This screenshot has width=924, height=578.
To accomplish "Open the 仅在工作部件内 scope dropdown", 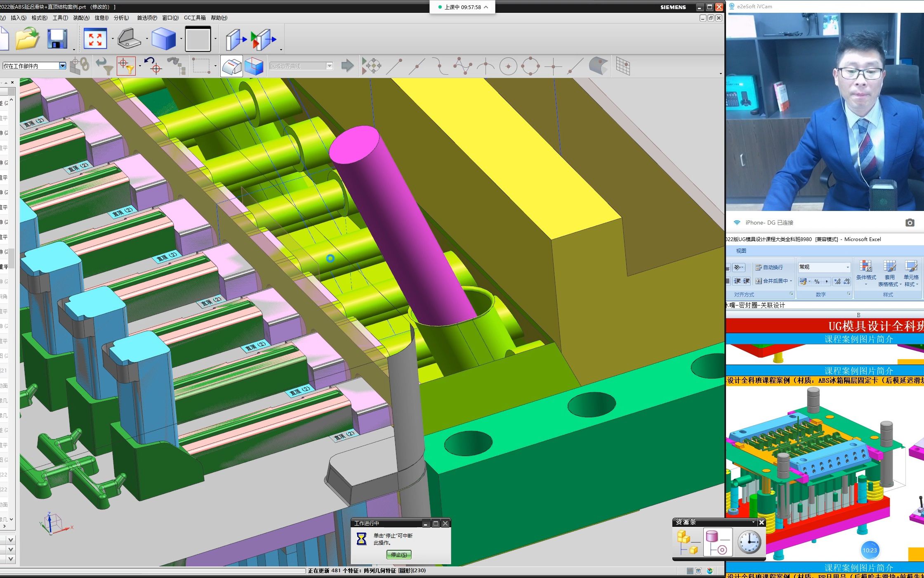I will [63, 66].
